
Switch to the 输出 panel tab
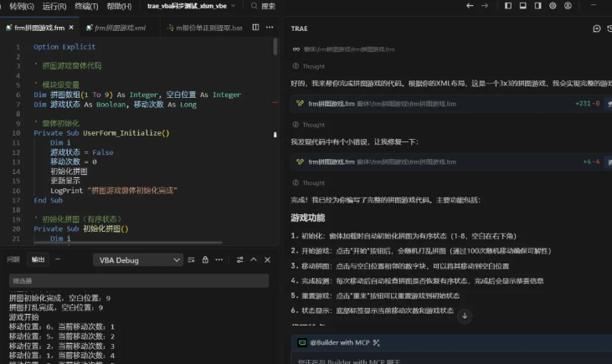click(38, 259)
